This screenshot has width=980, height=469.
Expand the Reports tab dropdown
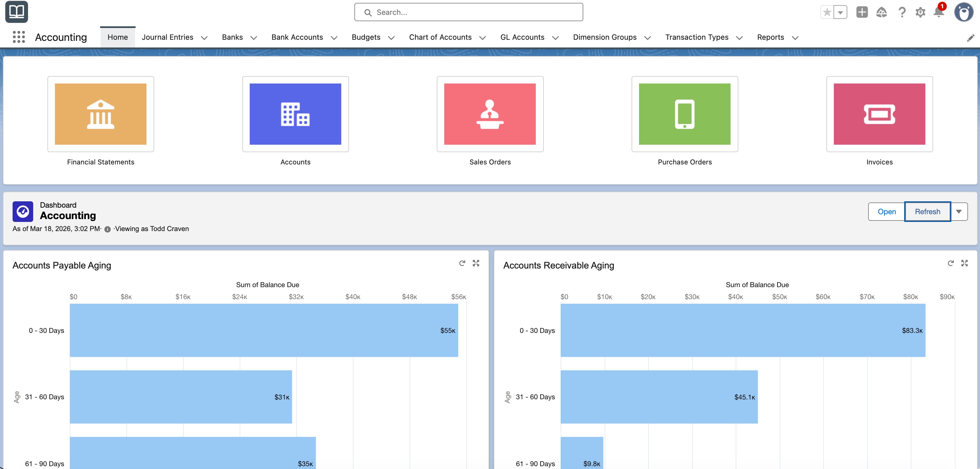[795, 38]
